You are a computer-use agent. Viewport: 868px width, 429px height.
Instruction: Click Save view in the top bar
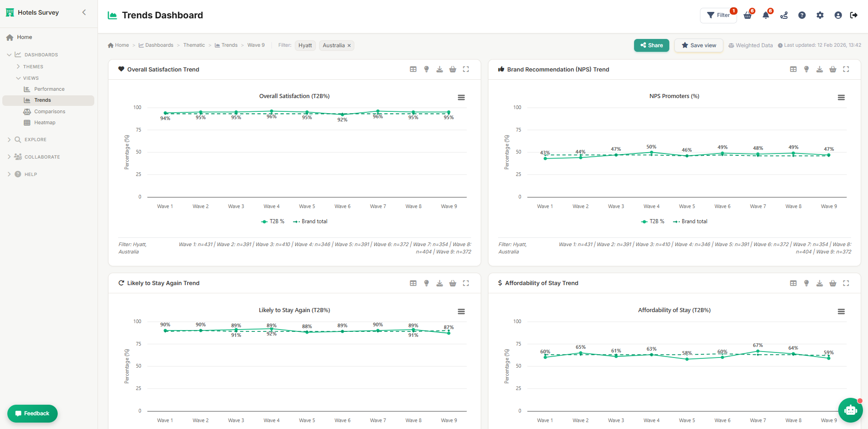pos(698,45)
